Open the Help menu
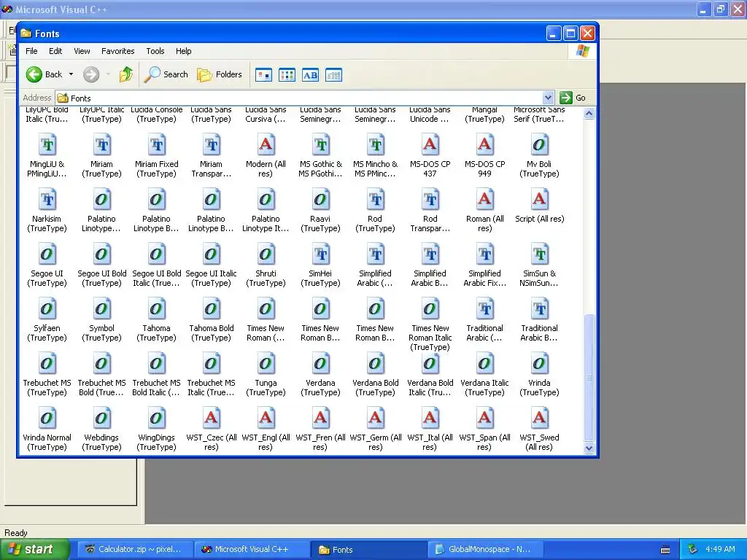Image resolution: width=747 pixels, height=560 pixels. [x=183, y=51]
